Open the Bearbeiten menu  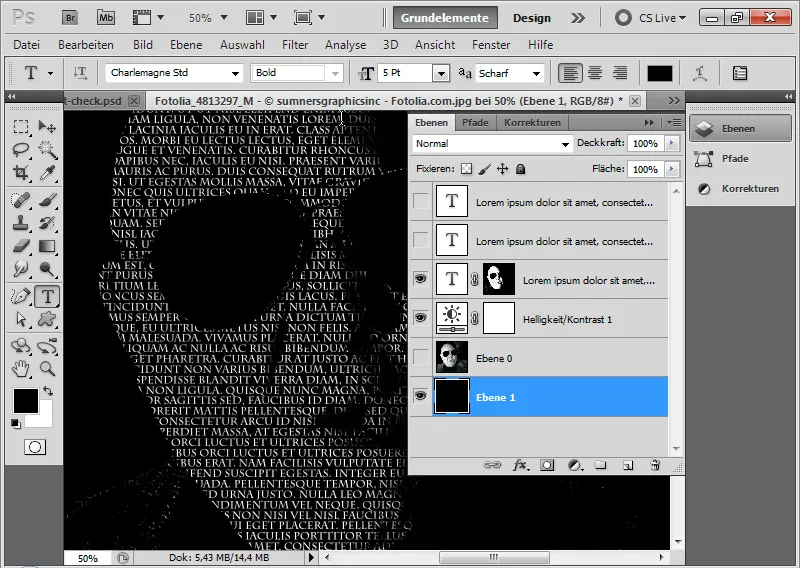(86, 45)
